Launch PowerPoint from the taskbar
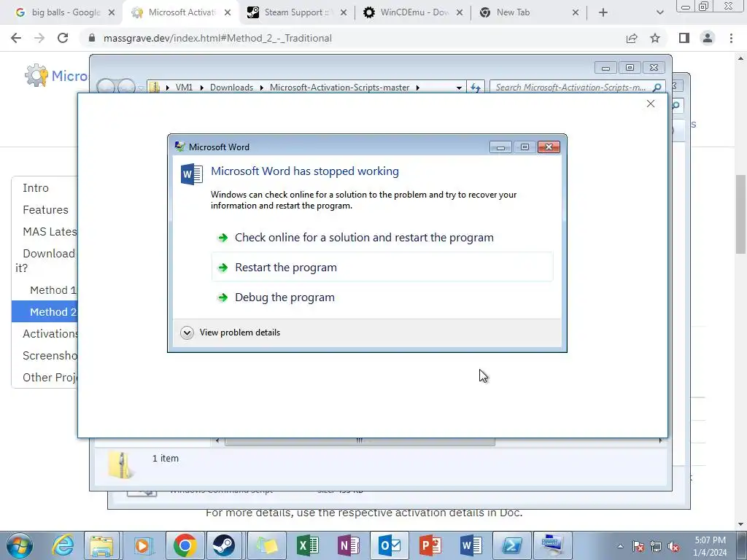This screenshot has width=747, height=560. pyautogui.click(x=430, y=545)
